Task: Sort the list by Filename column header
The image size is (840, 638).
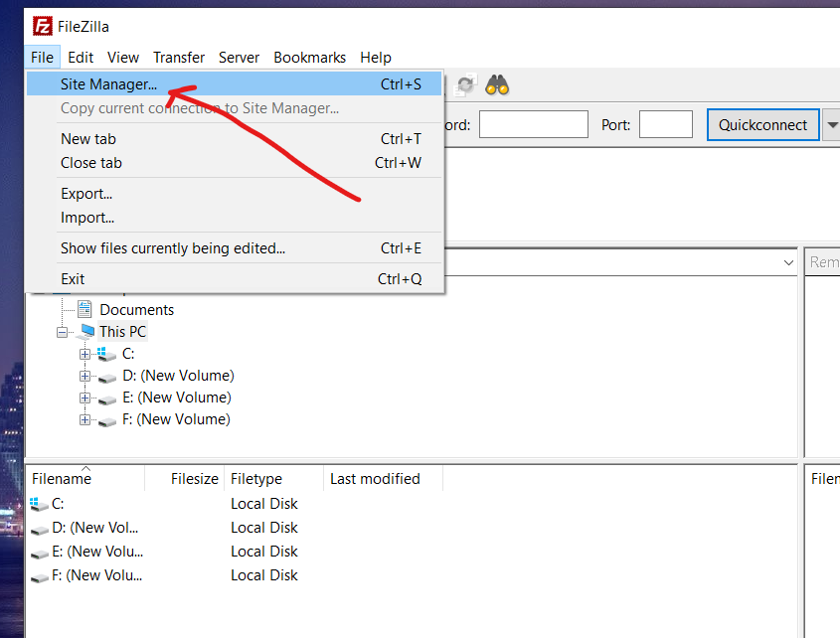Action: [62, 479]
